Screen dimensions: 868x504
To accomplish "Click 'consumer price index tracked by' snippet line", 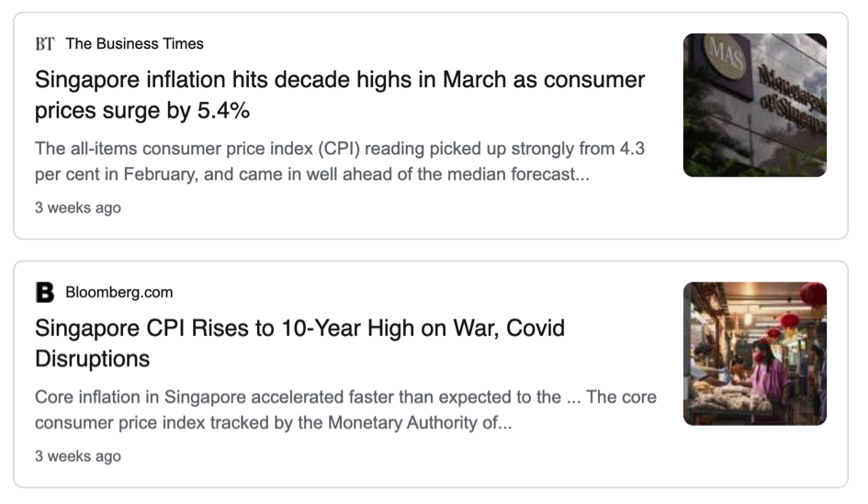I will pyautogui.click(x=274, y=422).
